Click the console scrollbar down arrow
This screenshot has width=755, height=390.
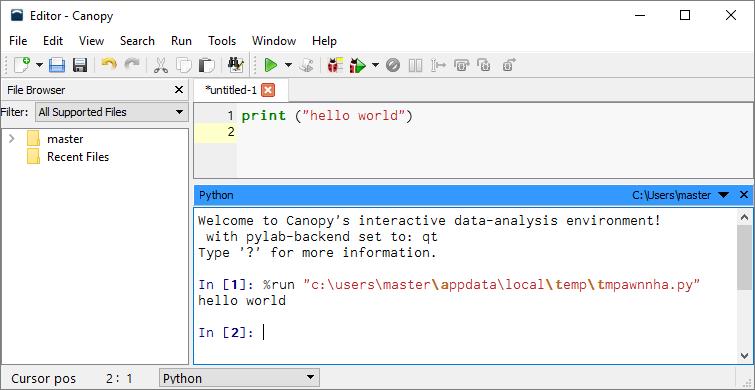pos(744,356)
